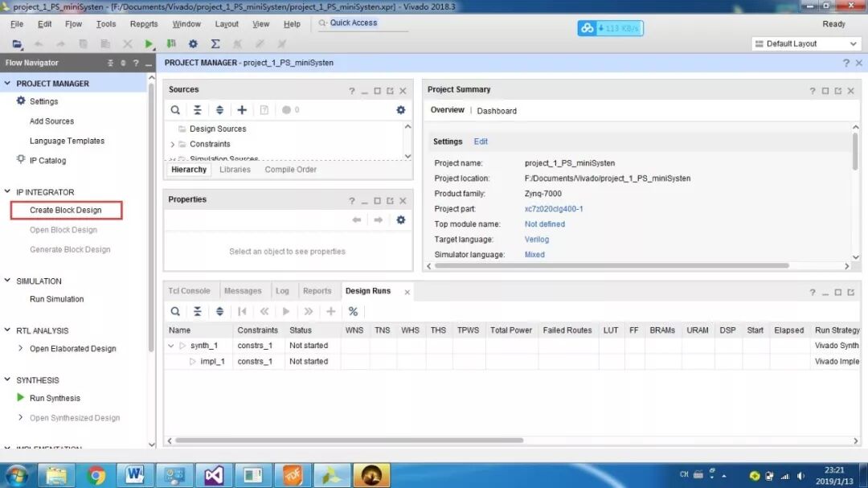Add sources with the plus icon
Viewport: 868px width, 488px height.
pos(242,110)
